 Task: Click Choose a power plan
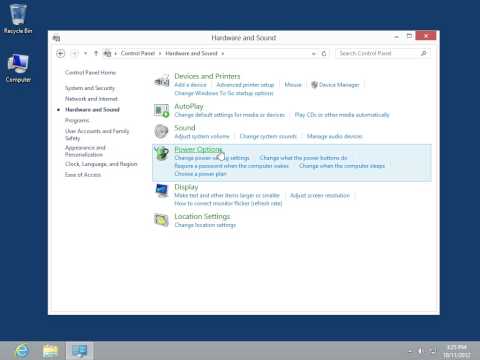pos(200,174)
